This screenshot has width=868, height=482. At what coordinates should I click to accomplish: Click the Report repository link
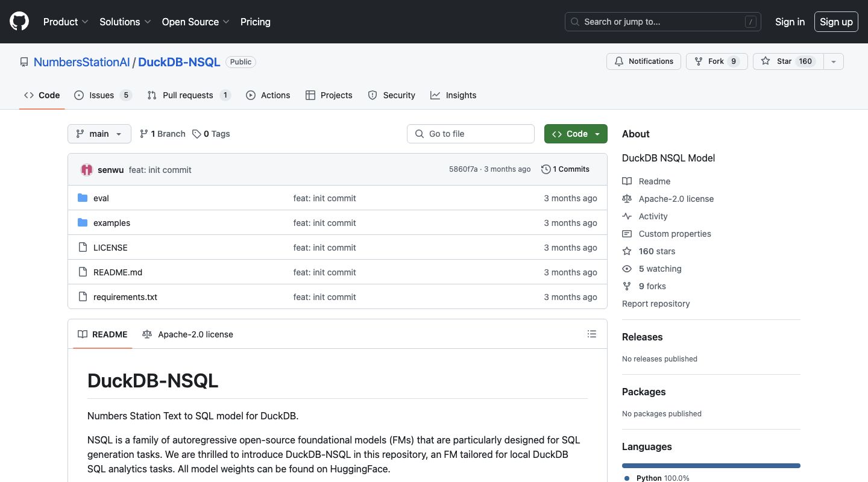(x=656, y=304)
